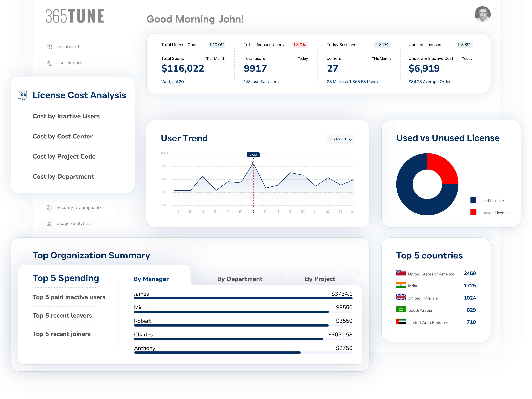This screenshot has width=532, height=399.
Task: Click the Usage Analytics chart icon
Action: 49,223
